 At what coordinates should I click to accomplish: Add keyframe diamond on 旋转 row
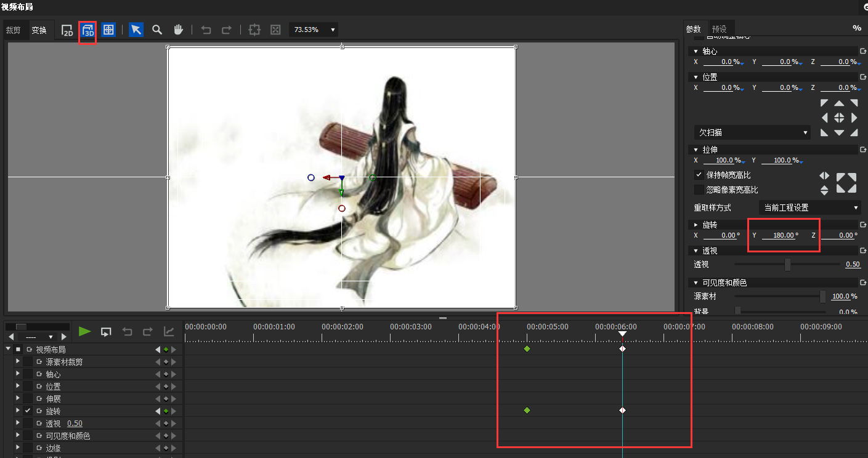click(166, 411)
